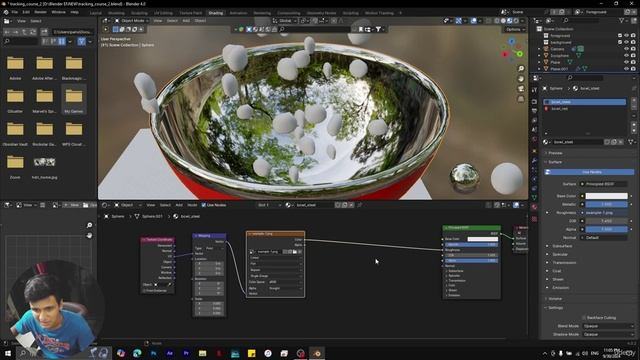
Task: Click zoom icon in the image editor
Action: coord(89,225)
